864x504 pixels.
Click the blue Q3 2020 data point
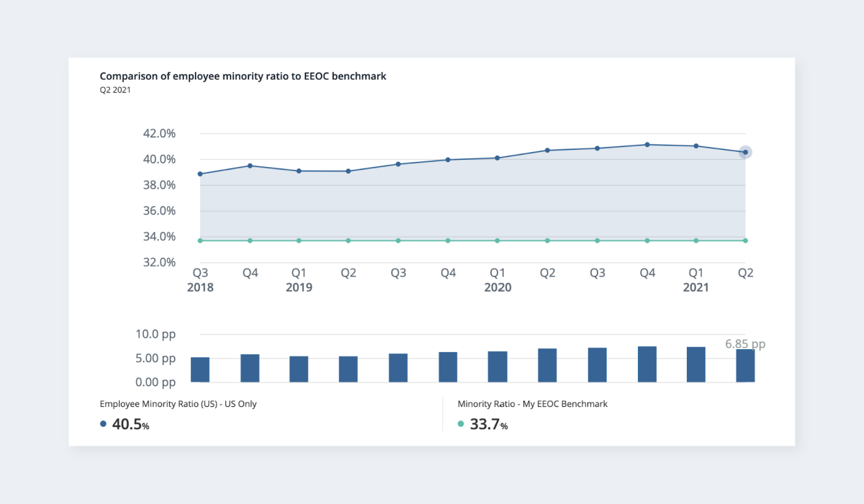pyautogui.click(x=597, y=148)
